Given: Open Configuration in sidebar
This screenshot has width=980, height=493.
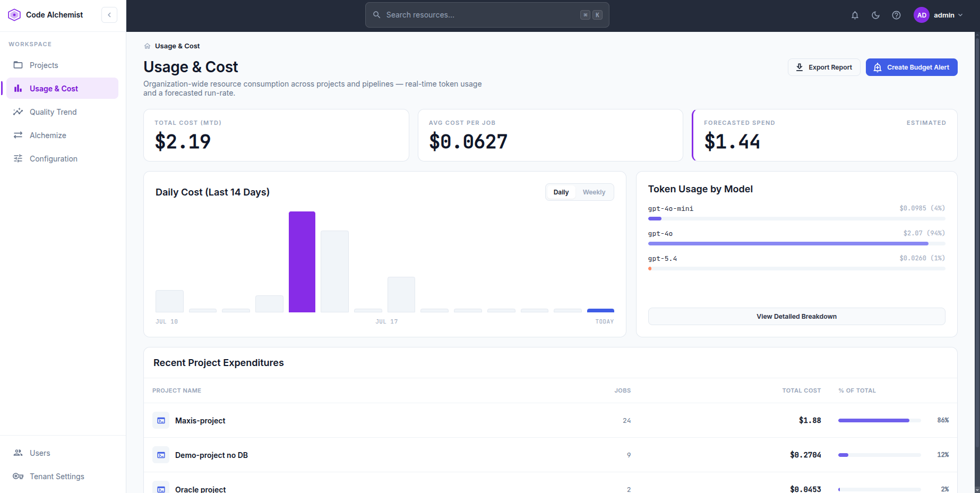Looking at the screenshot, I should [x=62, y=158].
